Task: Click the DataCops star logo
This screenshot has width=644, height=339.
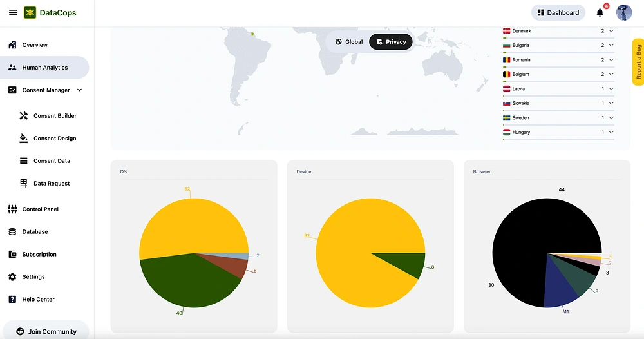Action: click(30, 13)
